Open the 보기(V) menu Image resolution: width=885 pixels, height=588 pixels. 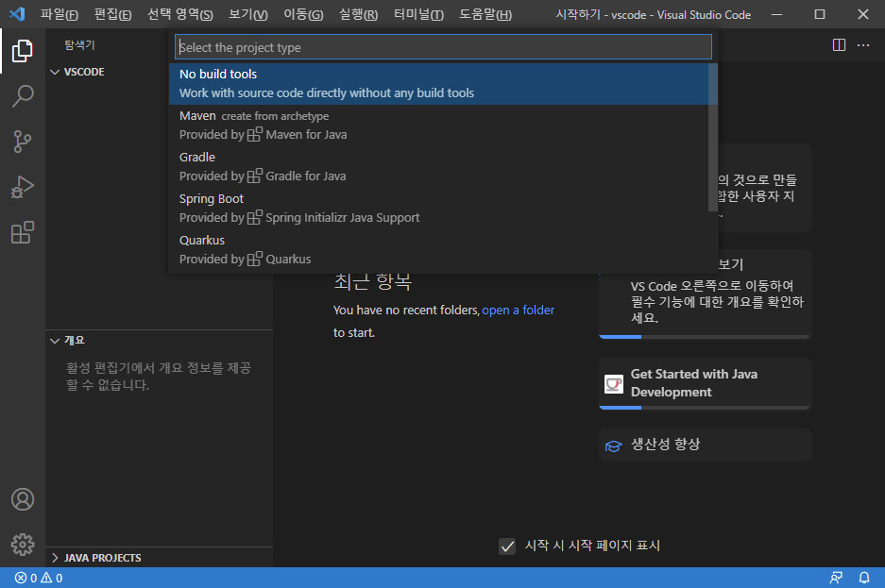pyautogui.click(x=248, y=14)
